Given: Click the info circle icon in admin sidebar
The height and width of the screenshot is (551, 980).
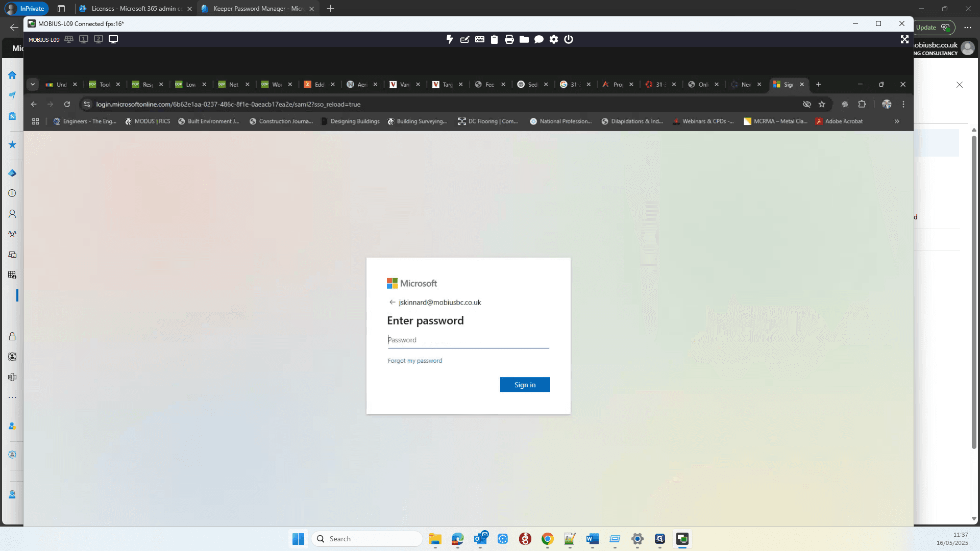Looking at the screenshot, I should [x=12, y=193].
